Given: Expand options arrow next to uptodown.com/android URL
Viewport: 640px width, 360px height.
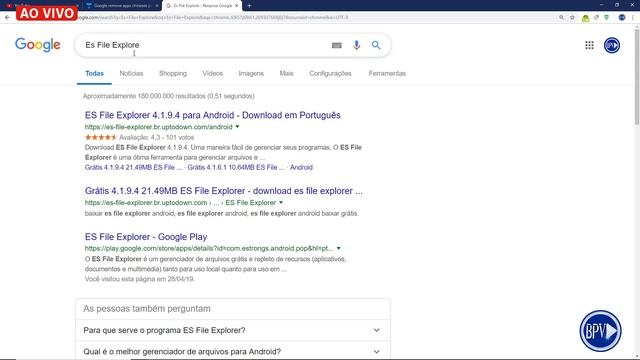Looking at the screenshot, I should point(237,127).
